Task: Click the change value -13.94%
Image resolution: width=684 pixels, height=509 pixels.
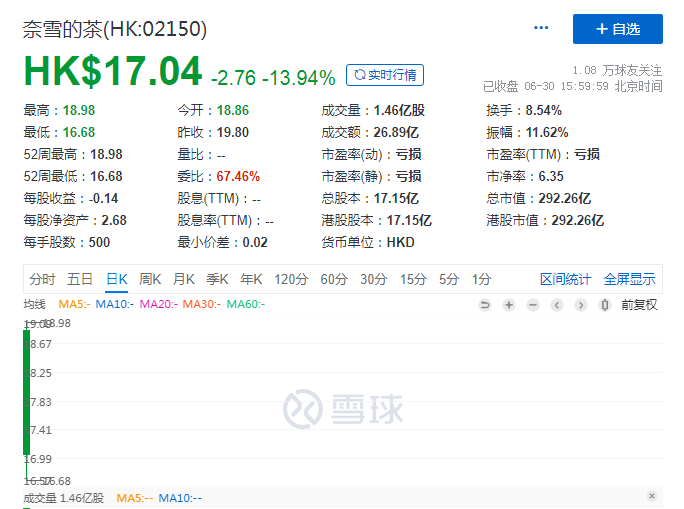Action: 298,78
